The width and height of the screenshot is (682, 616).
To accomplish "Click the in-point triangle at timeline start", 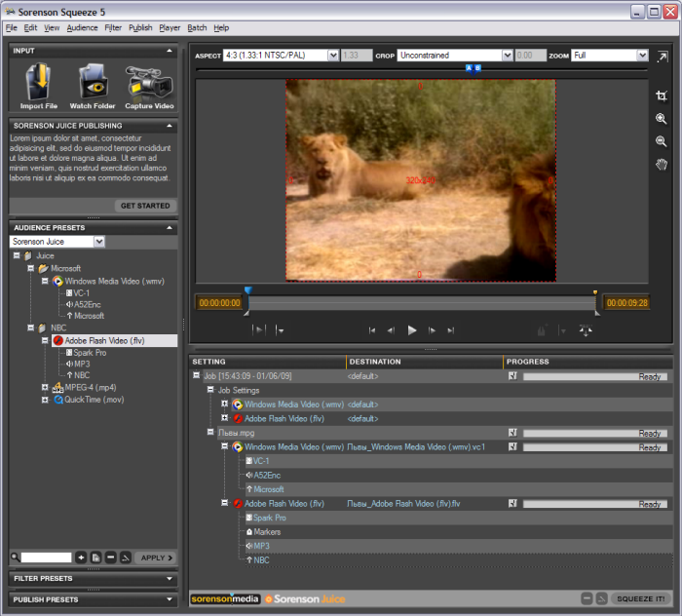I will [x=246, y=313].
